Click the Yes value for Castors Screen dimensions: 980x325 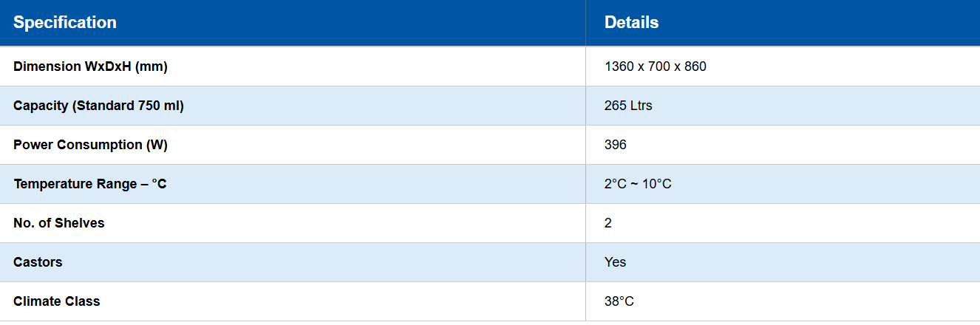point(615,262)
